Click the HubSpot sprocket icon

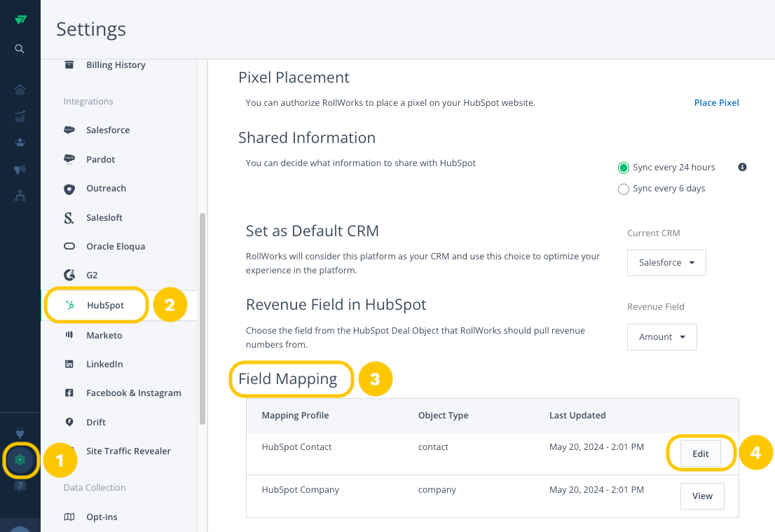(x=70, y=305)
